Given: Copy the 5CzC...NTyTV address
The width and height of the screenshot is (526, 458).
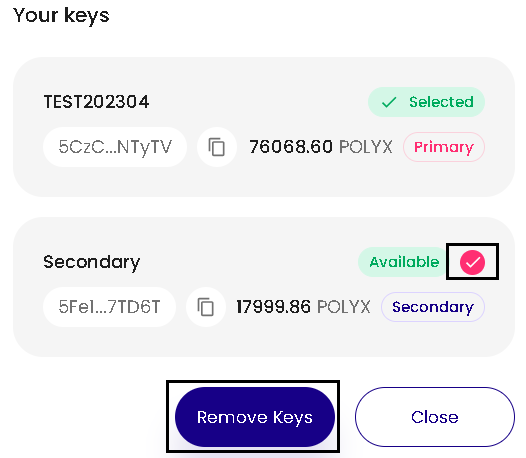Looking at the screenshot, I should [x=217, y=147].
